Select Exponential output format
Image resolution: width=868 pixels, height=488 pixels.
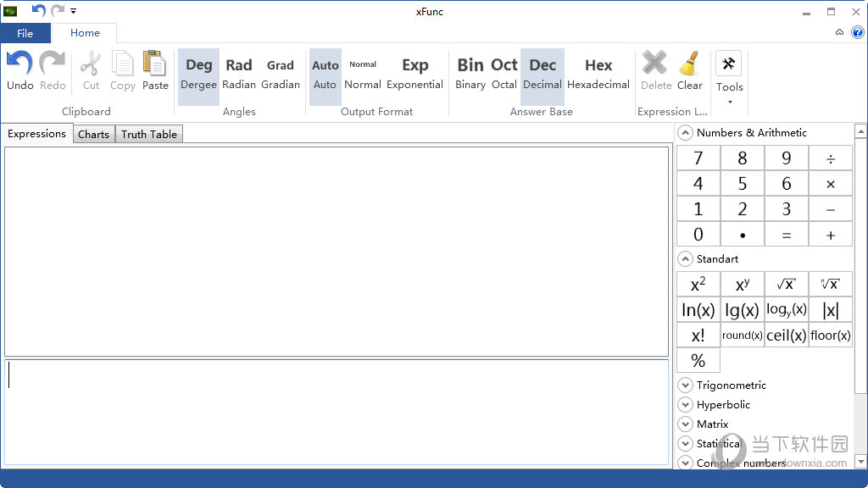click(x=415, y=71)
